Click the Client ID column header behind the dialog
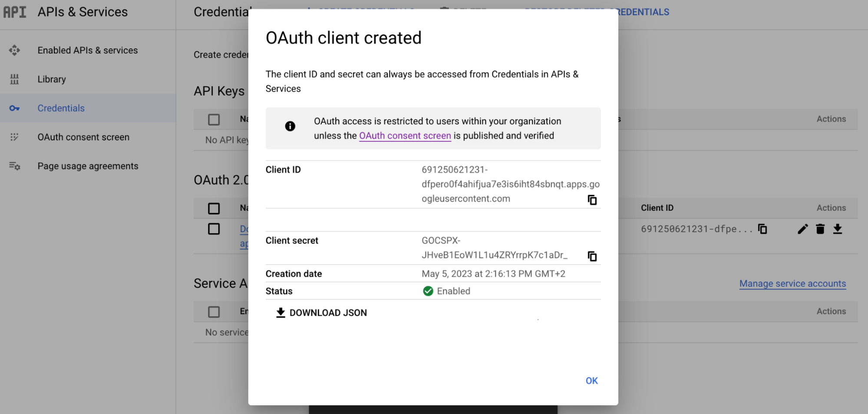 point(657,208)
